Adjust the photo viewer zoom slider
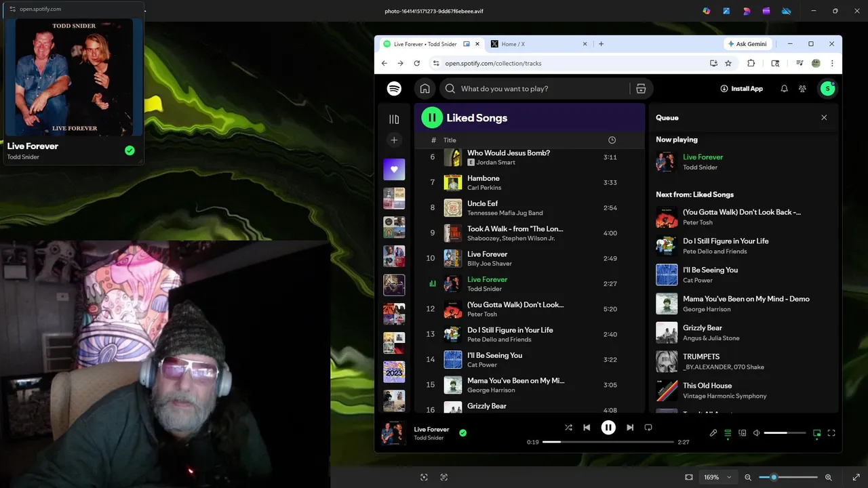This screenshot has height=488, width=868. tap(788, 477)
